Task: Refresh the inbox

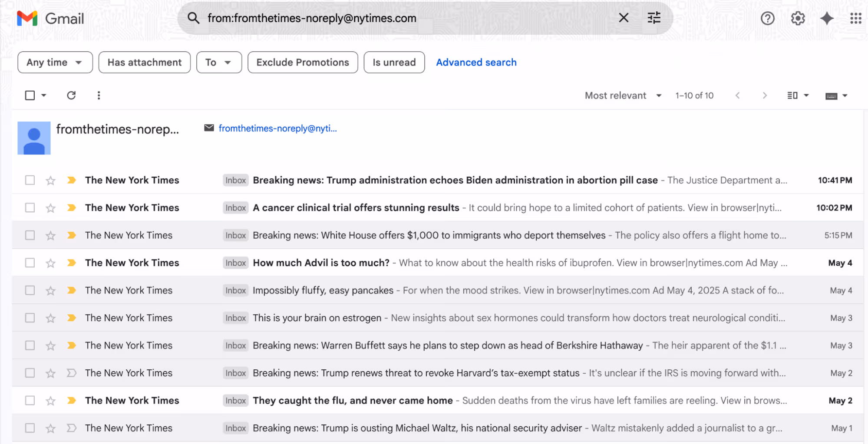Action: pyautogui.click(x=72, y=95)
